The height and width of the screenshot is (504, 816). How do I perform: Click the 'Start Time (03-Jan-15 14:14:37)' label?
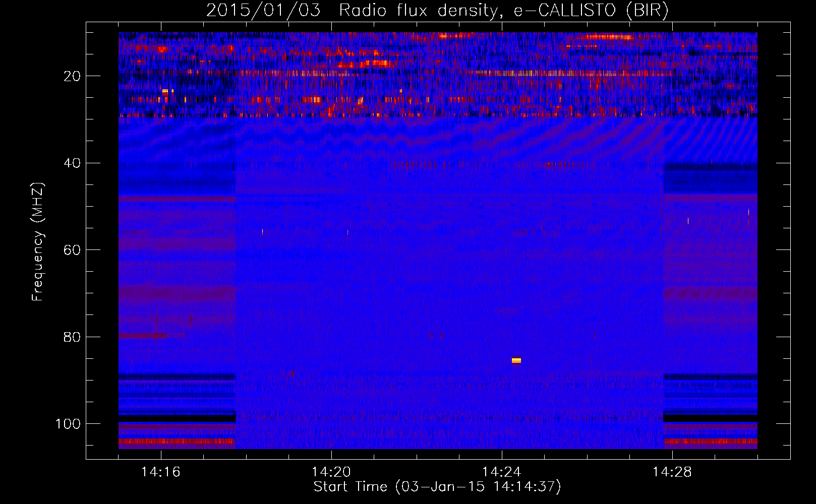[x=437, y=487]
